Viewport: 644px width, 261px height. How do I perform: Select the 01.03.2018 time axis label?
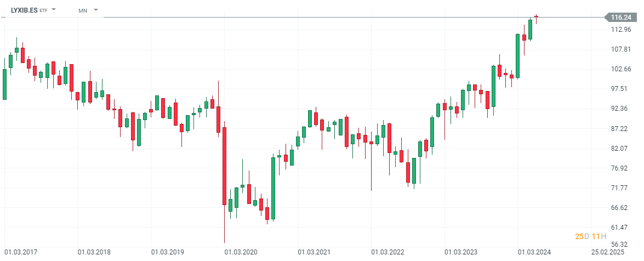[x=94, y=252]
